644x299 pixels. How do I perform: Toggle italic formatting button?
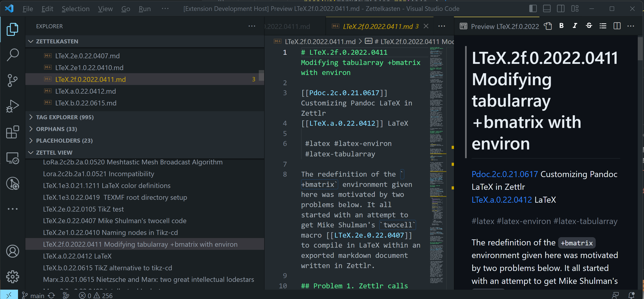575,26
